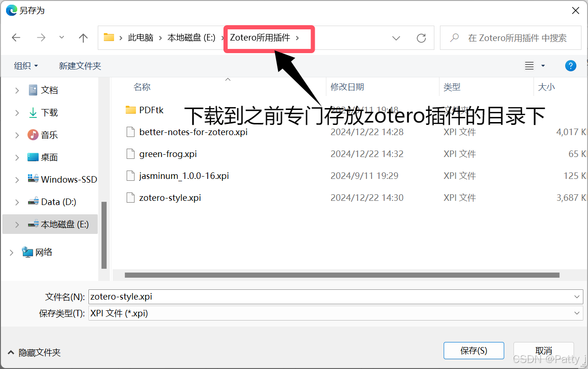
Task: Go forward with the right arrow button
Action: click(x=41, y=38)
